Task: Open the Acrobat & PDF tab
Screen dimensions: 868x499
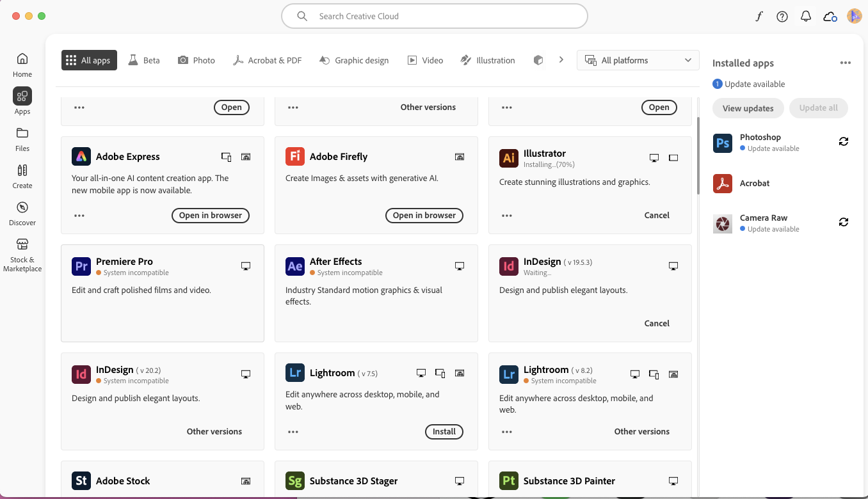Action: pos(267,60)
